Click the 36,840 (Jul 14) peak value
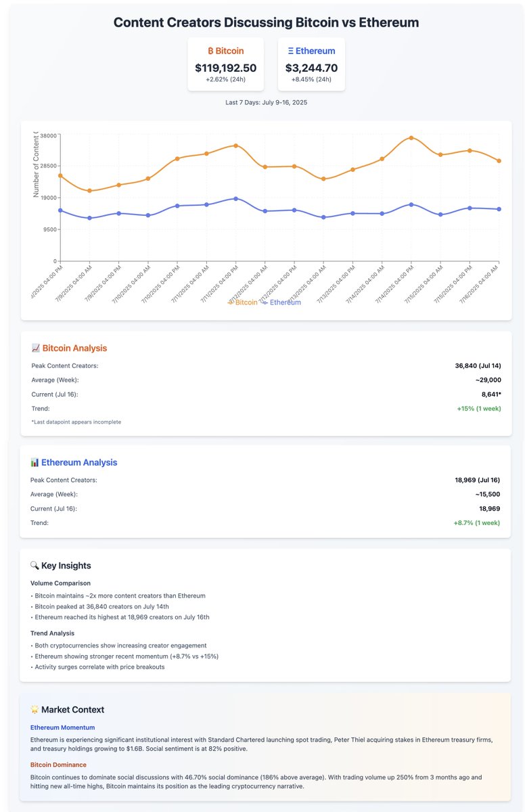 click(x=478, y=365)
